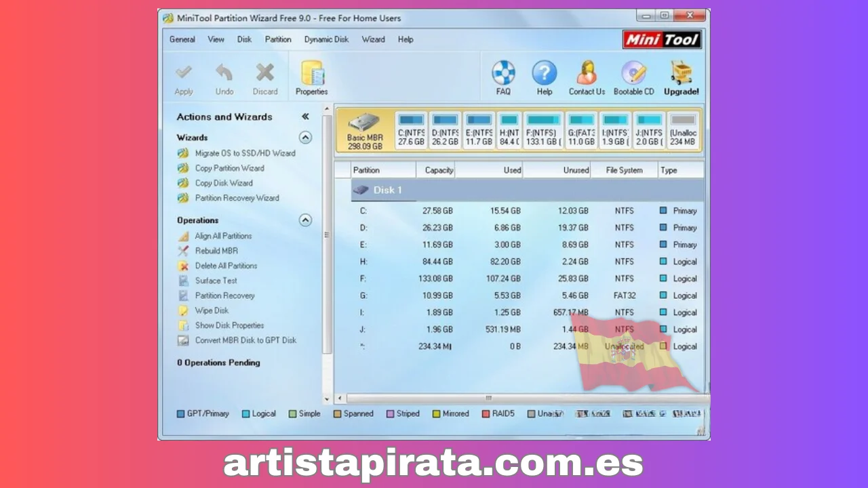Sort by the Capacity column header
The height and width of the screenshot is (488, 868).
[435, 170]
